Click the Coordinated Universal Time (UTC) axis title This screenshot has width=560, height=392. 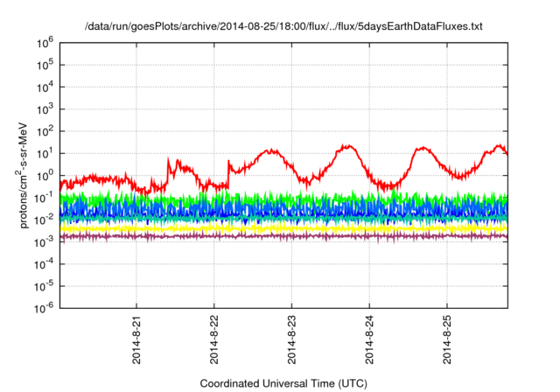tap(283, 383)
